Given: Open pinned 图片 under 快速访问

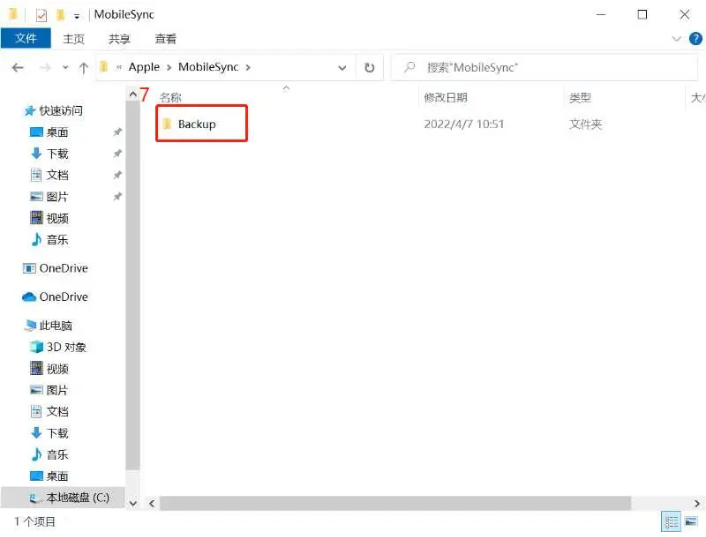Looking at the screenshot, I should [x=50, y=196].
